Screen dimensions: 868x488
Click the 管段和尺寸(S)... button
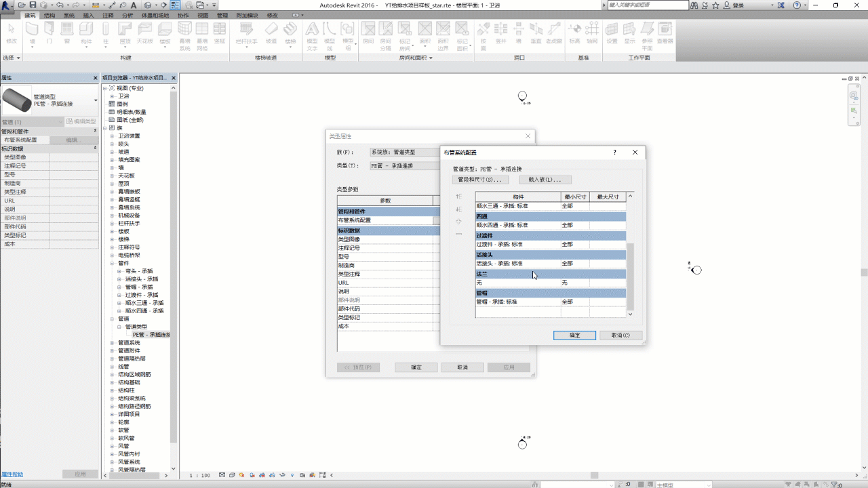pos(480,180)
